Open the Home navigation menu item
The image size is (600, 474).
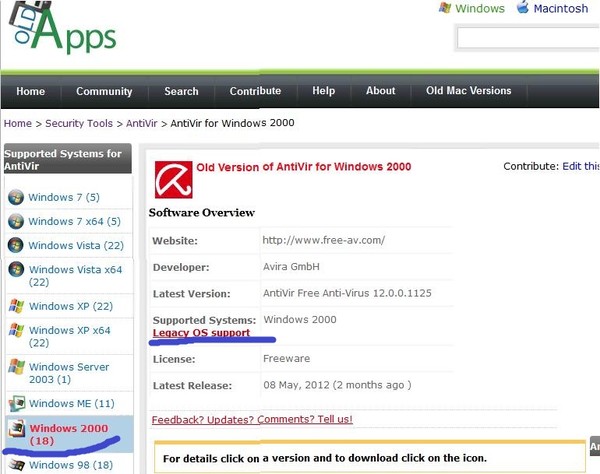pyautogui.click(x=31, y=91)
